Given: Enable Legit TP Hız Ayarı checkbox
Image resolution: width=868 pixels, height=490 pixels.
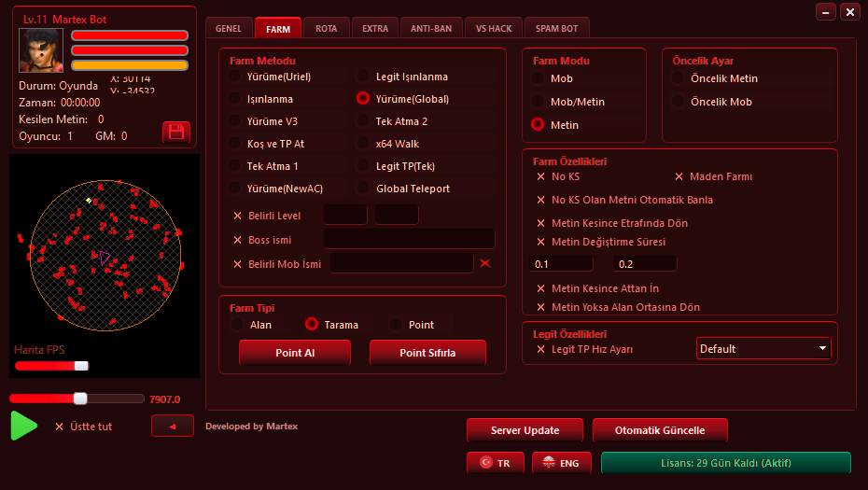Looking at the screenshot, I should click(x=540, y=349).
